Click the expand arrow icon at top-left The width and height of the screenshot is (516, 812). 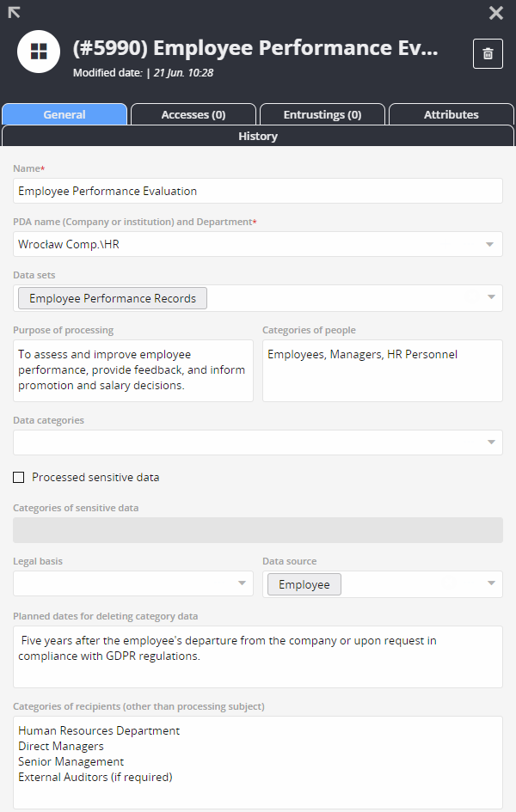14,12
